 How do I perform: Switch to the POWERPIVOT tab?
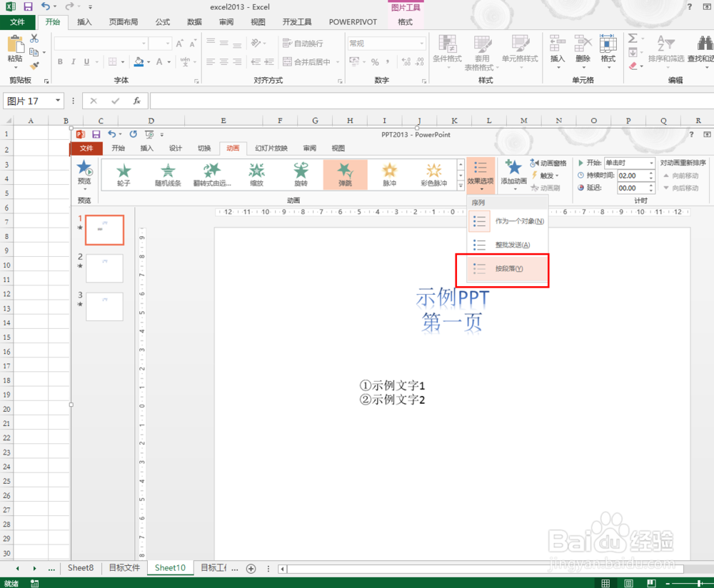tap(353, 22)
